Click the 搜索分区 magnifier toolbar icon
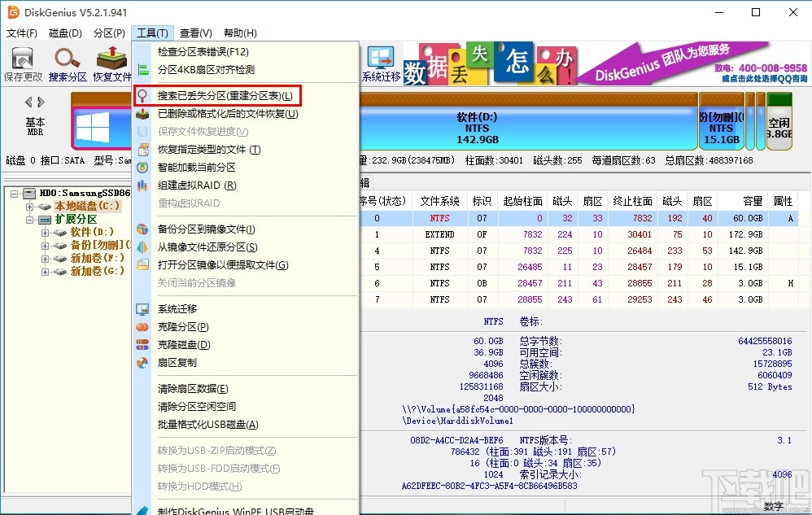812x515 pixels. point(68,63)
